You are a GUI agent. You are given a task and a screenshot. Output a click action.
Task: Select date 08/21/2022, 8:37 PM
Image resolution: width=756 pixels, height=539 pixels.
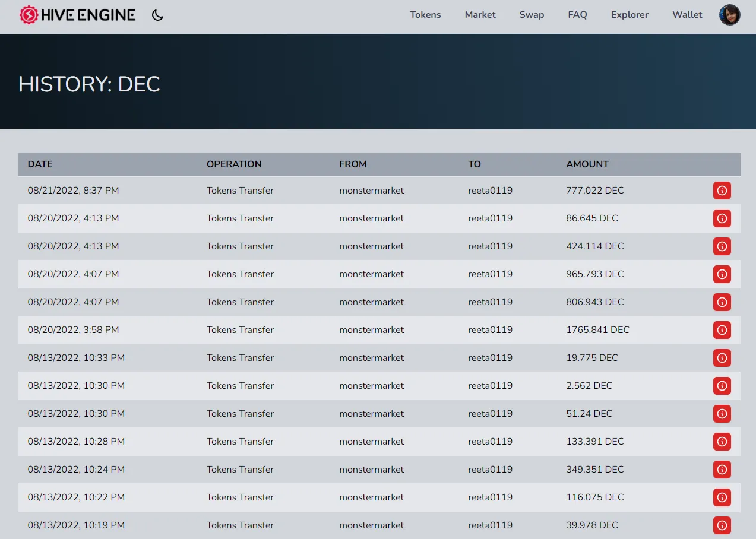click(x=73, y=191)
